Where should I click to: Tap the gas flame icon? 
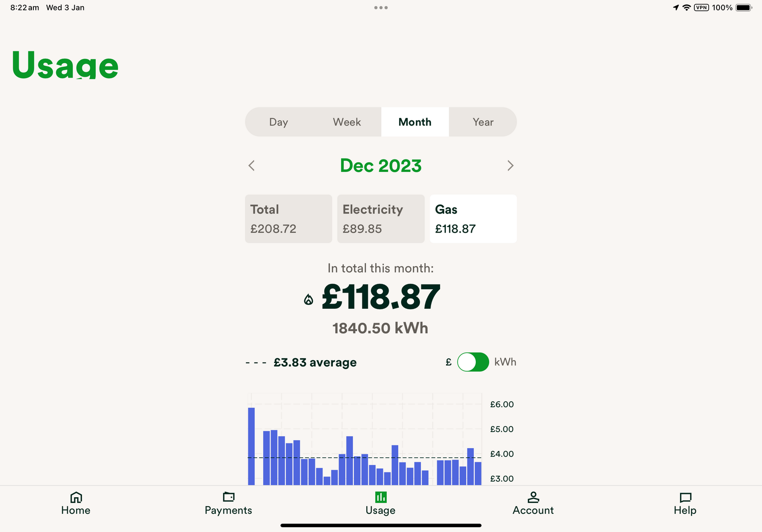click(x=309, y=299)
